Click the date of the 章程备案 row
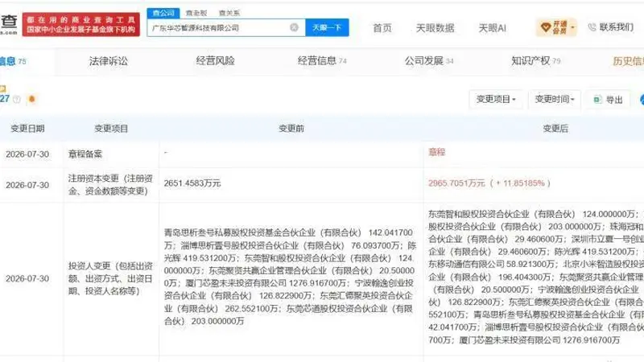Image resolution: width=644 pixels, height=362 pixels. tap(27, 154)
